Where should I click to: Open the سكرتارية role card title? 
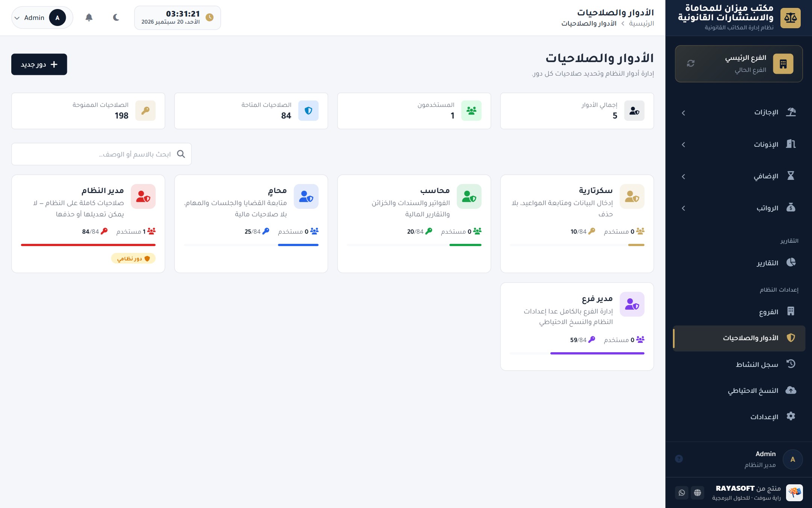pyautogui.click(x=595, y=190)
